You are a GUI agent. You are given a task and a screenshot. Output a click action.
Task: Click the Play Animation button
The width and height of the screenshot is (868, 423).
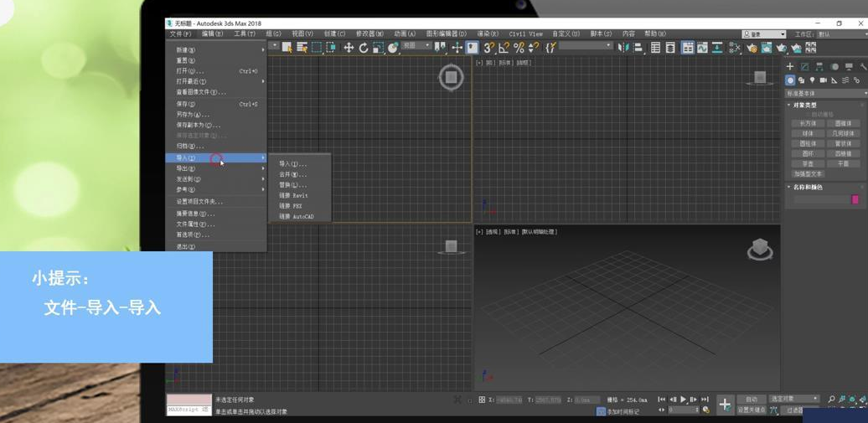click(683, 400)
